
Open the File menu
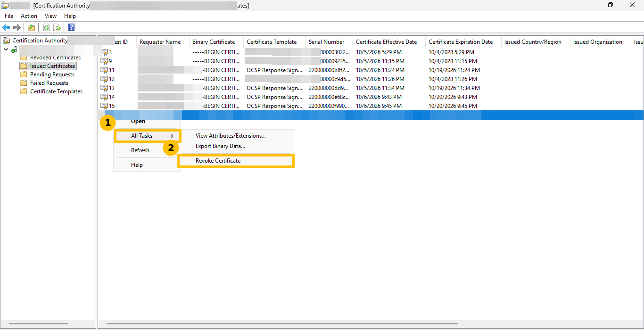pos(9,16)
